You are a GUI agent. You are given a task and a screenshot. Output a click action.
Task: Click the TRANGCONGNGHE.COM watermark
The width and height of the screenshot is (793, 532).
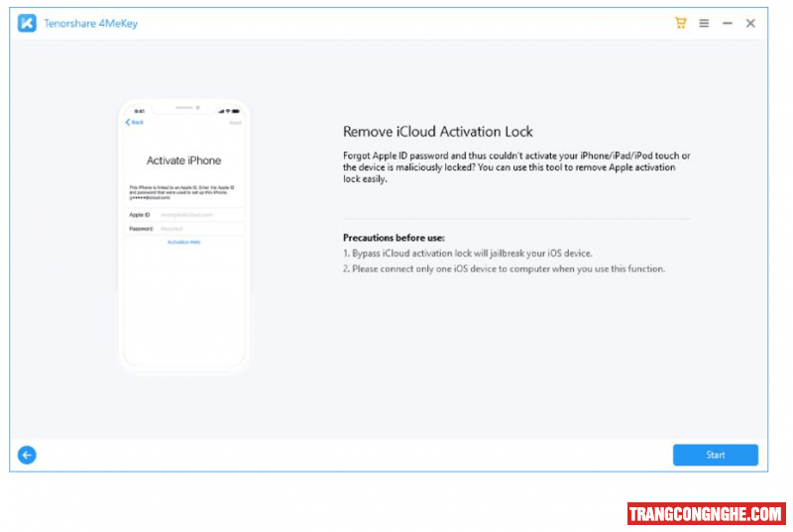pyautogui.click(x=706, y=513)
